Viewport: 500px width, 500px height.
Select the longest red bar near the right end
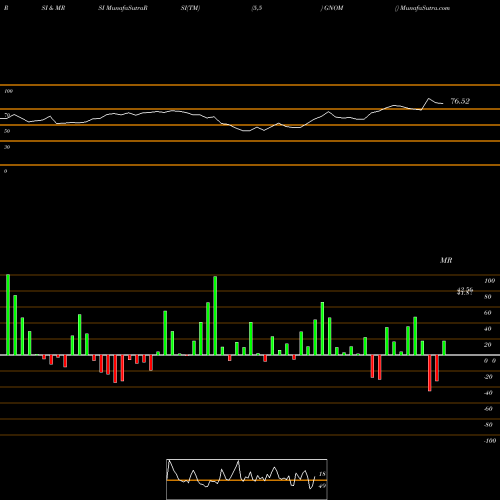[430, 373]
